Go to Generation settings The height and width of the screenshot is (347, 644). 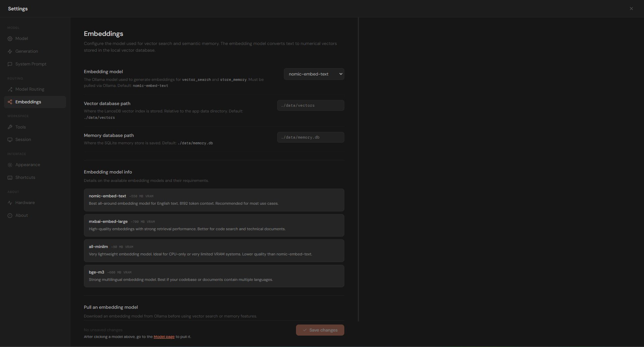35,51
